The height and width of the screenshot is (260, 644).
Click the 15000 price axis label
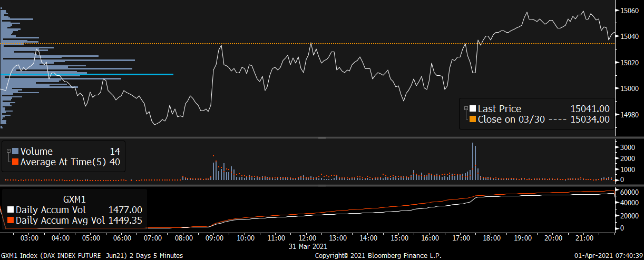tap(630, 88)
